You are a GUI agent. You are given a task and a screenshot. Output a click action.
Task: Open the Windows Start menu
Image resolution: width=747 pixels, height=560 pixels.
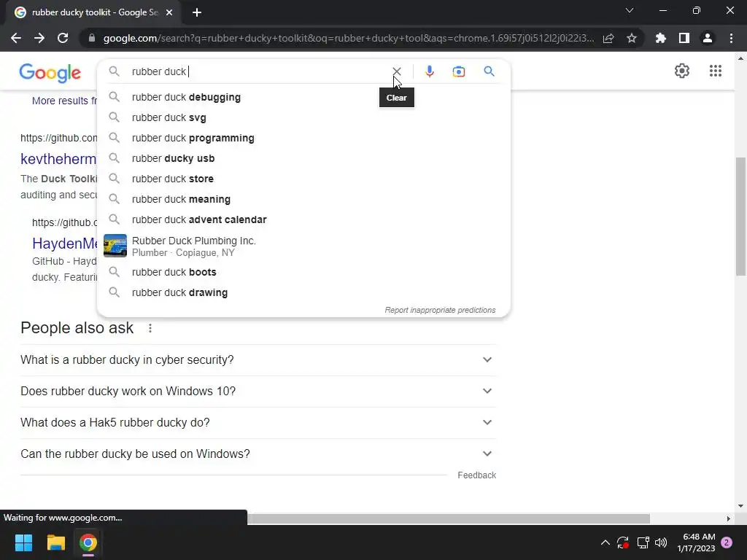pyautogui.click(x=23, y=542)
